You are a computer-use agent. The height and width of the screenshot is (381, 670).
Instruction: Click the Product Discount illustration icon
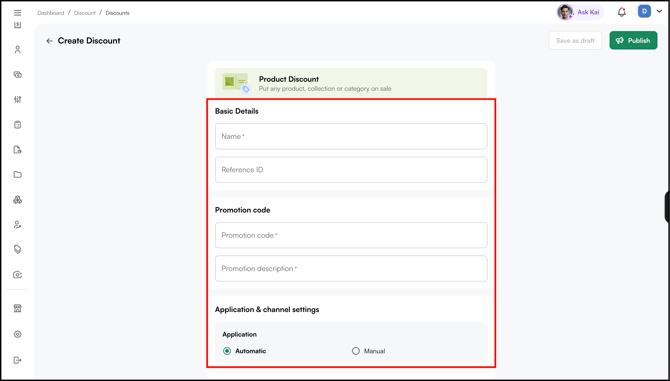(235, 82)
